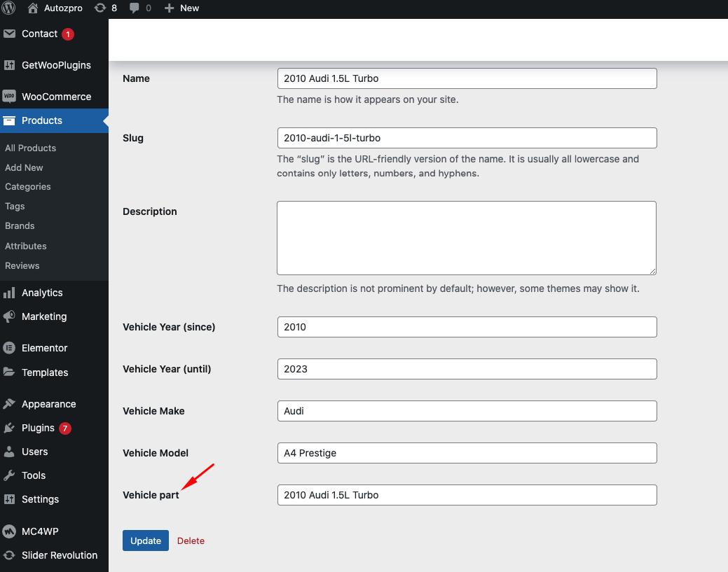Click the Elementor logo icon

9,348
